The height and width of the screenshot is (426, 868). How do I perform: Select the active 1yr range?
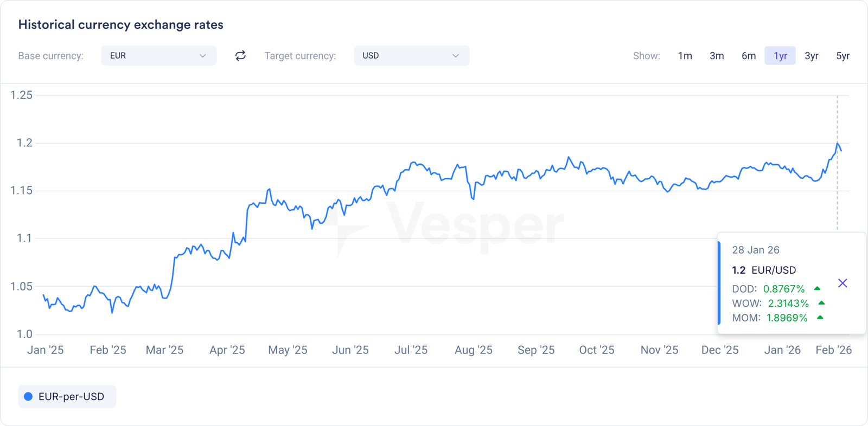click(780, 56)
